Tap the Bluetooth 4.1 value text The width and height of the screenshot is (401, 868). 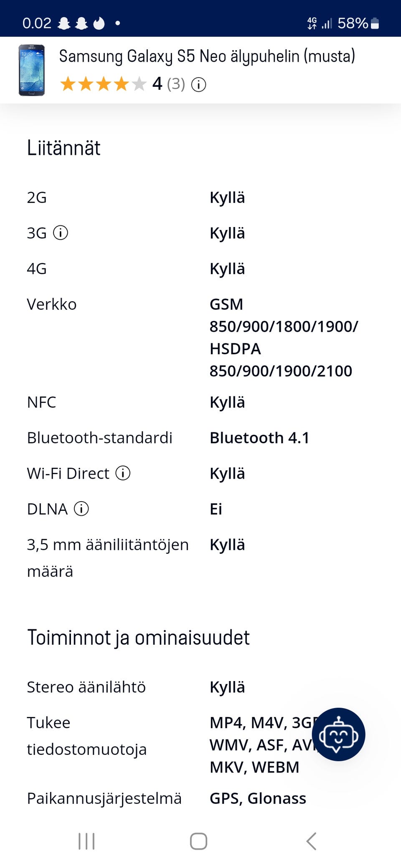[x=259, y=438]
